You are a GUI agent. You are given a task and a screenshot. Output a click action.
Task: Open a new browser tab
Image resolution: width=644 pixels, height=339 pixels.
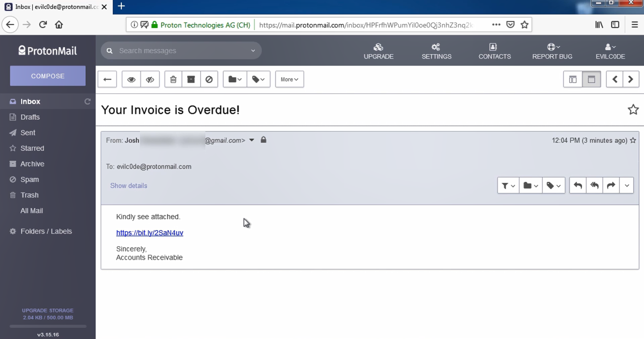point(121,6)
